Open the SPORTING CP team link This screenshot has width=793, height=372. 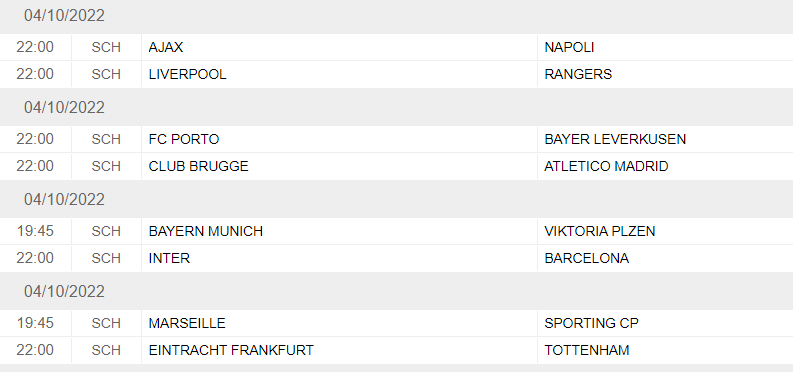pyautogui.click(x=591, y=323)
